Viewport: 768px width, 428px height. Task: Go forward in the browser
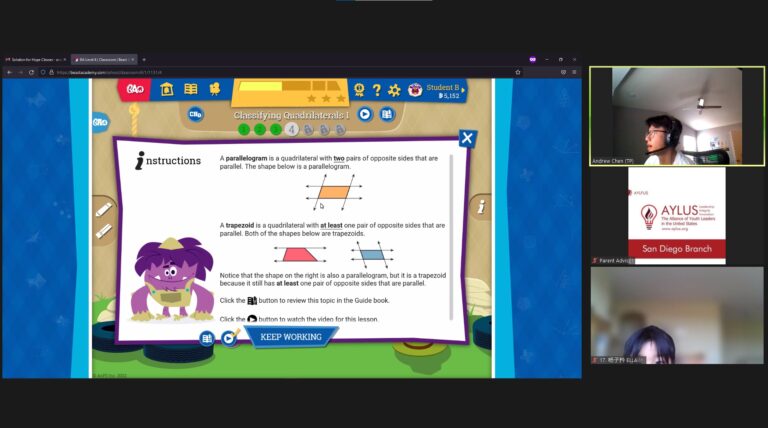pos(21,72)
